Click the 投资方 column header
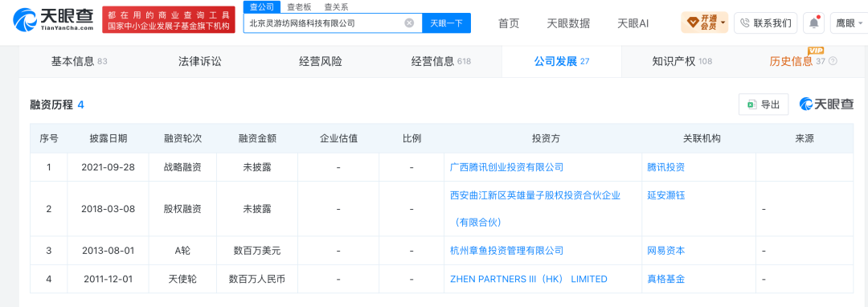Viewport: 868px width, 307px height. pyautogui.click(x=546, y=139)
